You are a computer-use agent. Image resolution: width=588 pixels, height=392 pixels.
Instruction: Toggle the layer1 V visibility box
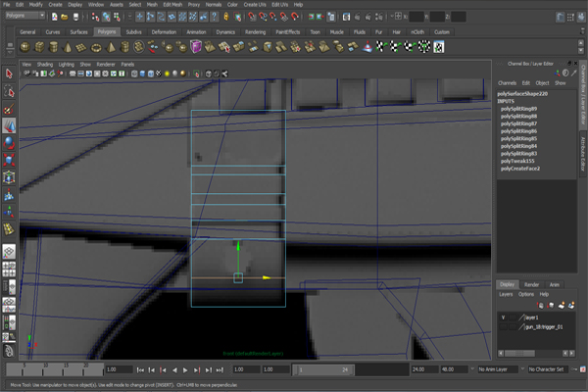[x=503, y=318]
